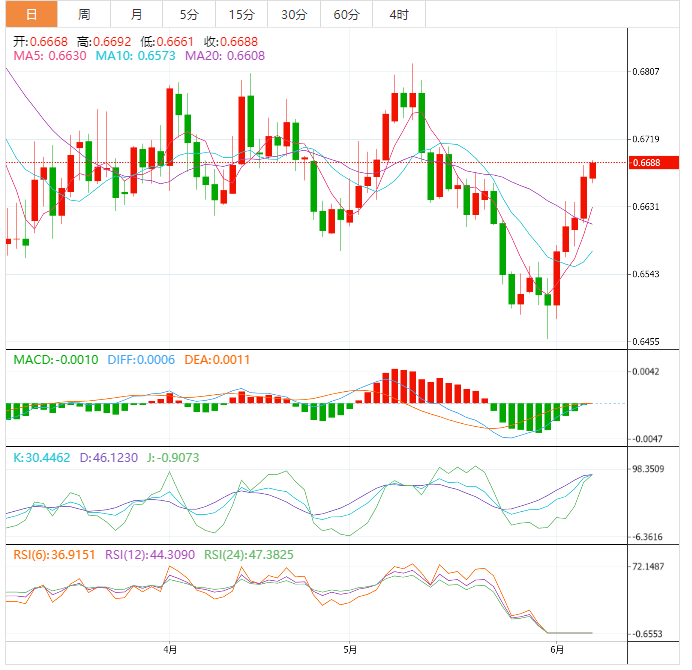Image resolution: width=692 pixels, height=670 pixels.
Task: Select the 日 daily timeframe tab
Action: [x=30, y=14]
